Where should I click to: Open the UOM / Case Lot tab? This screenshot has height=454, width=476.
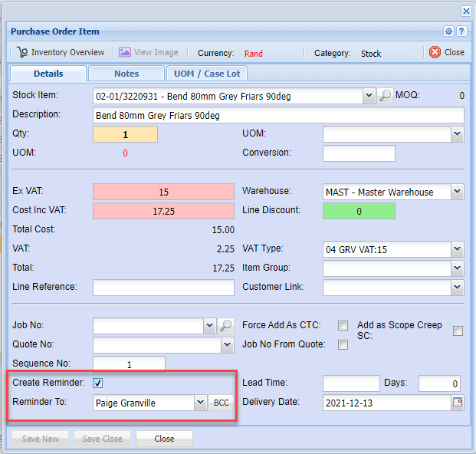pos(207,74)
